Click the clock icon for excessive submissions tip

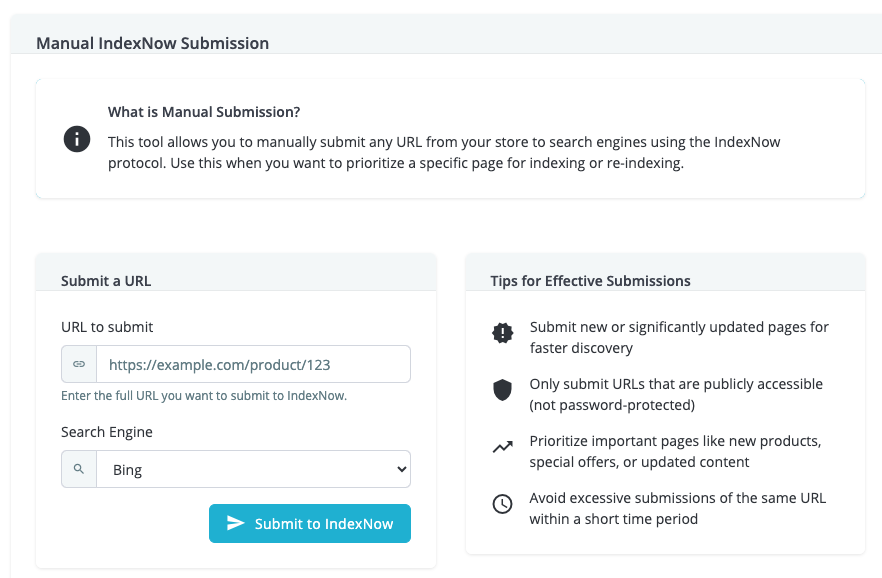click(502, 503)
